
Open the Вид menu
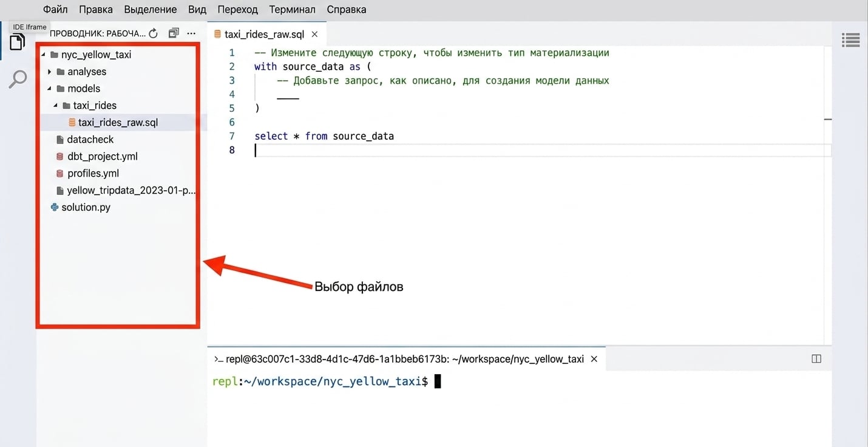pyautogui.click(x=197, y=10)
